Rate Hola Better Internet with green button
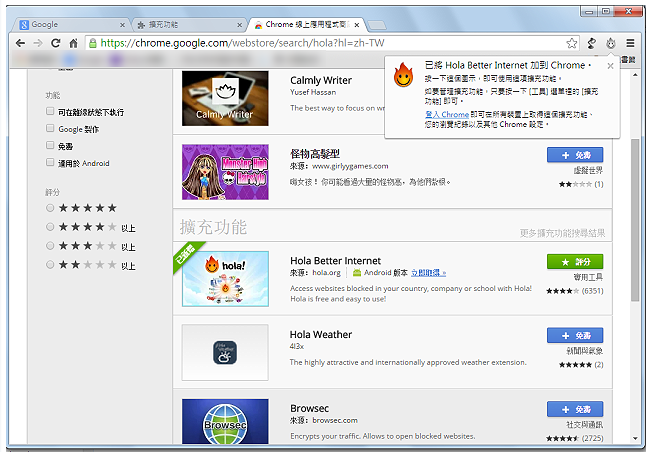 [x=575, y=262]
